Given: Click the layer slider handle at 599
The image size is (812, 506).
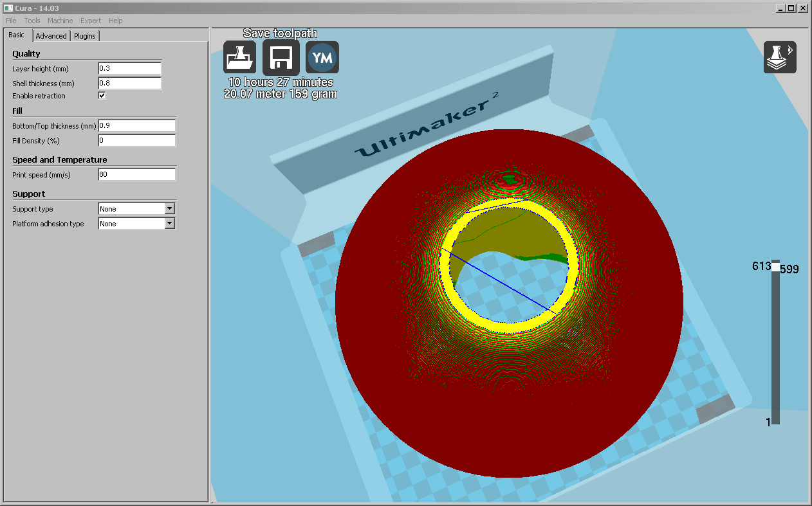Looking at the screenshot, I should (775, 267).
